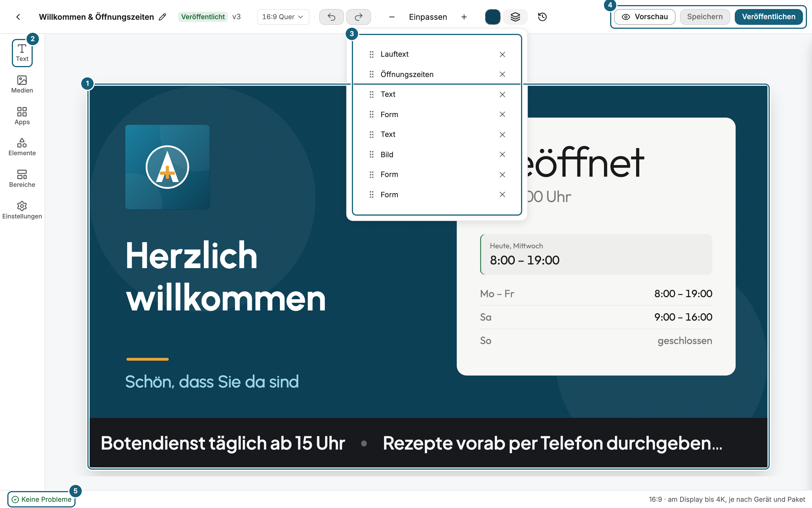Undo the last action
812x508 pixels.
pyautogui.click(x=331, y=17)
